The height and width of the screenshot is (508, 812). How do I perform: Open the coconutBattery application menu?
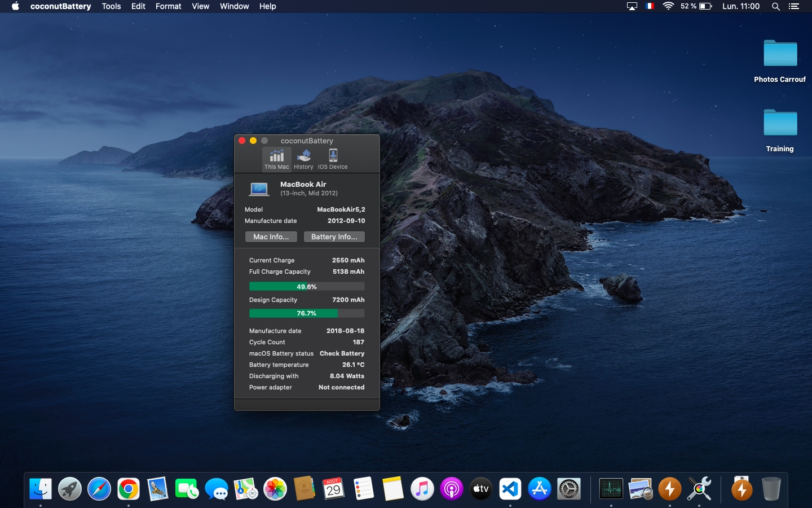pos(60,6)
